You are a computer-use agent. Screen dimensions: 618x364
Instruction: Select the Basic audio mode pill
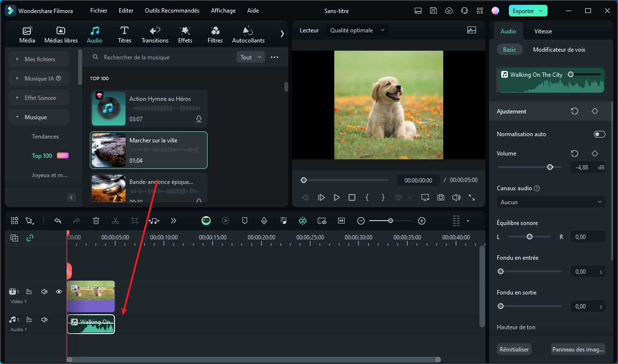pyautogui.click(x=509, y=50)
